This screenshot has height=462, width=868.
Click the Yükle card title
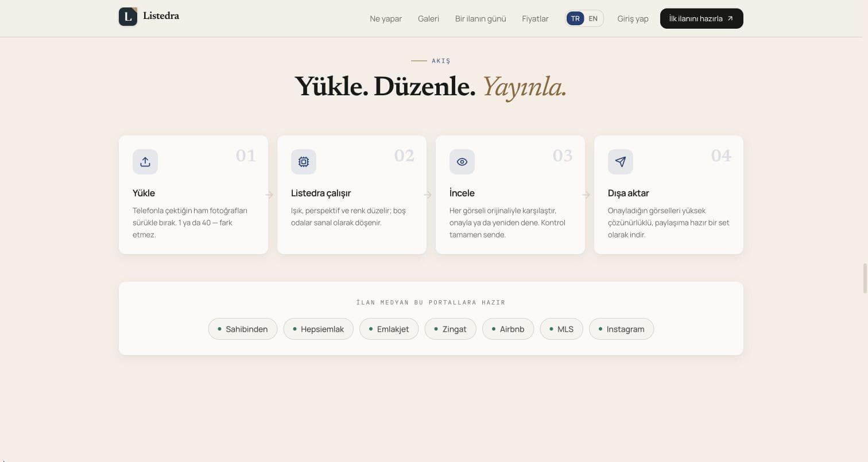[x=144, y=193]
